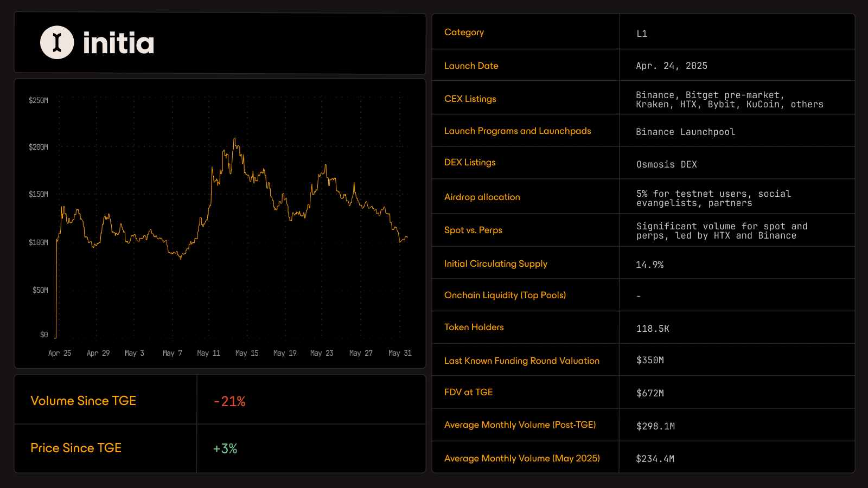Click the Apr. 24, 2025 date value
The image size is (868, 488).
pyautogui.click(x=672, y=66)
